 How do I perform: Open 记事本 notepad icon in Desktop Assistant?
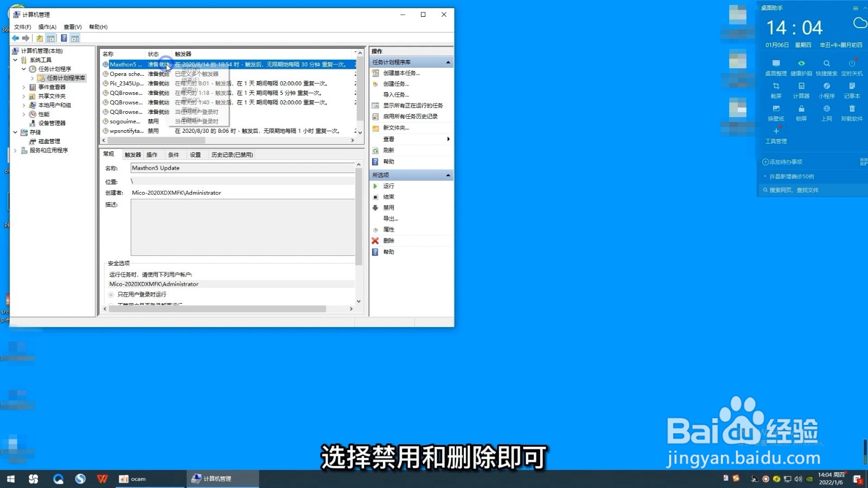(x=852, y=87)
